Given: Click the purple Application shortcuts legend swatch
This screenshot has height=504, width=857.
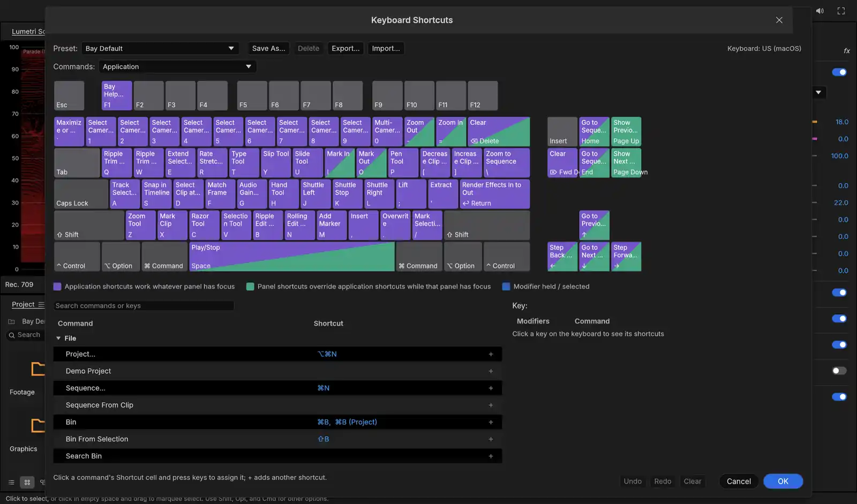Looking at the screenshot, I should (57, 287).
